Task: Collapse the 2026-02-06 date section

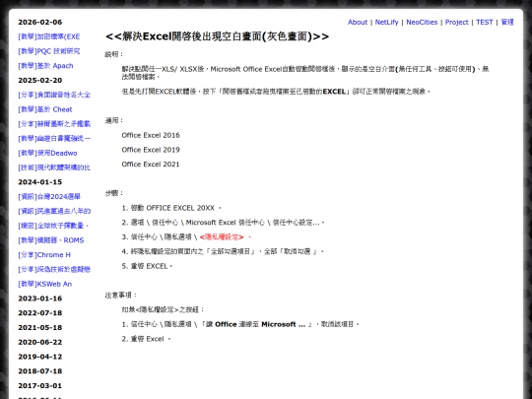Action: click(40, 22)
